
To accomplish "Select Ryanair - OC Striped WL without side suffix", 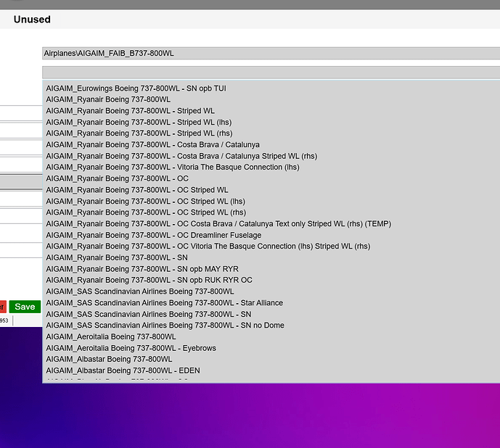I will (137, 190).
